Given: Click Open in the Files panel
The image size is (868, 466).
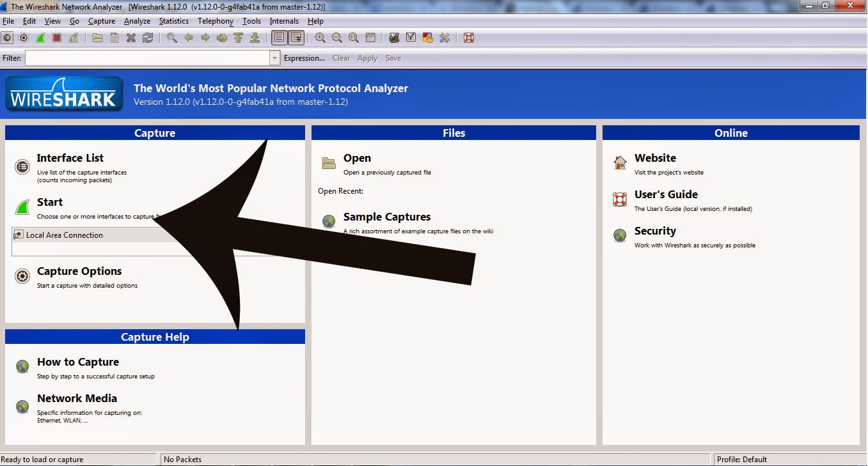Looking at the screenshot, I should 357,158.
